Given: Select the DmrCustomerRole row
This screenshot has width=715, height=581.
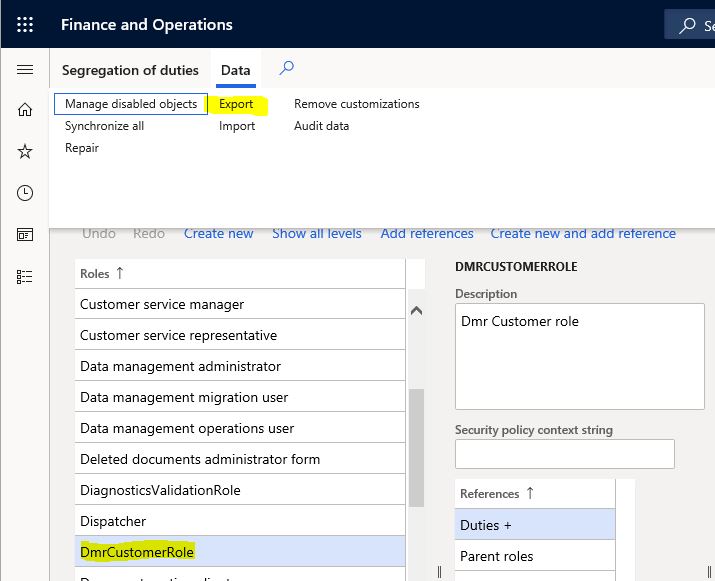Looking at the screenshot, I should pyautogui.click(x=240, y=552).
